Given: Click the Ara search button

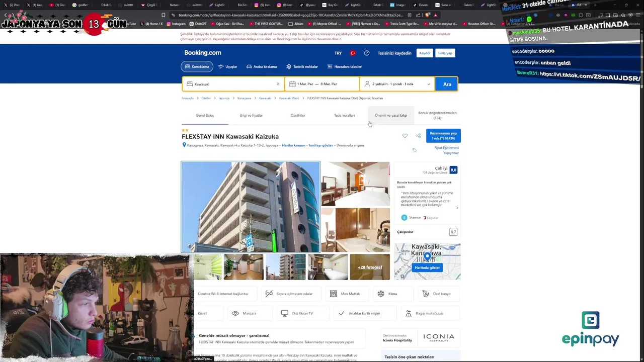Looking at the screenshot, I should point(447,84).
